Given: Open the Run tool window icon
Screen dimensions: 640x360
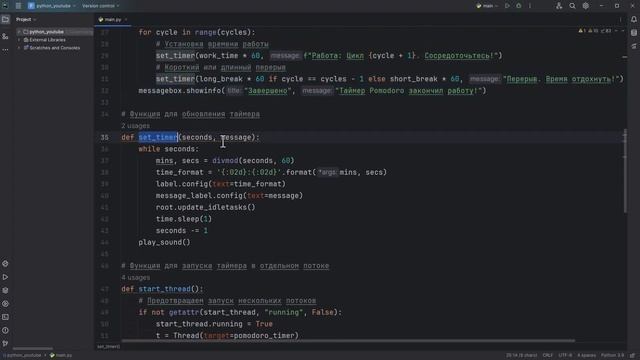Looking at the screenshot, I should (x=5, y=277).
